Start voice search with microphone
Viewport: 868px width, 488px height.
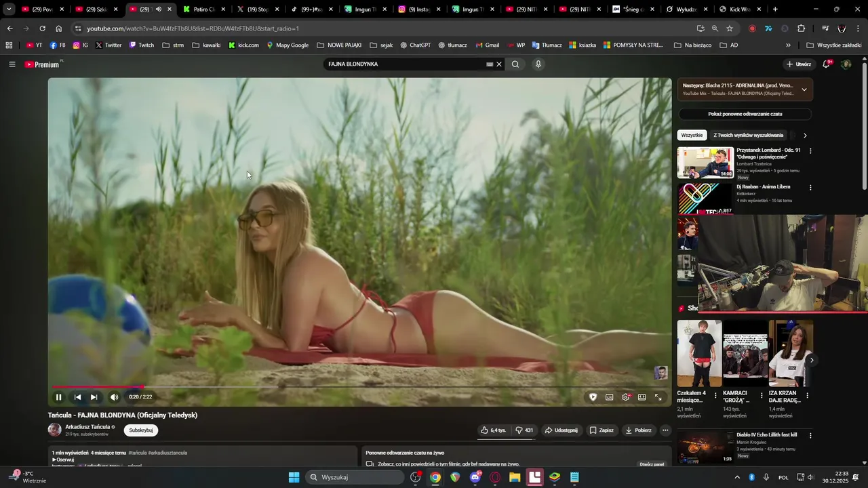pyautogui.click(x=538, y=64)
